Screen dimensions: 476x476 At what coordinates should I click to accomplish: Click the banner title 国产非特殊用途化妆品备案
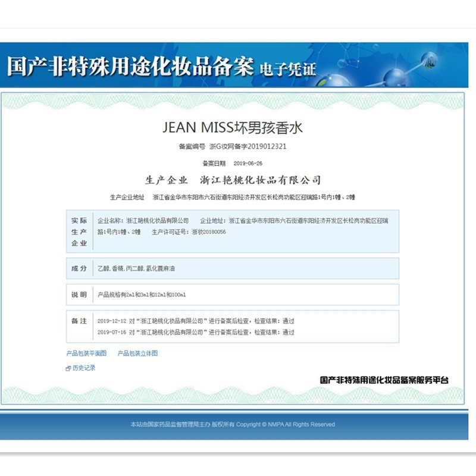[130, 66]
